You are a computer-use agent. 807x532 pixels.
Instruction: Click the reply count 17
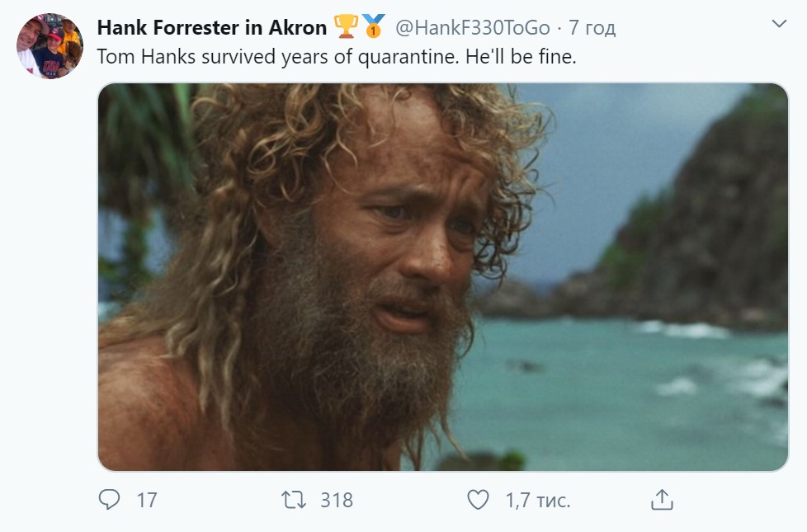[x=147, y=500]
